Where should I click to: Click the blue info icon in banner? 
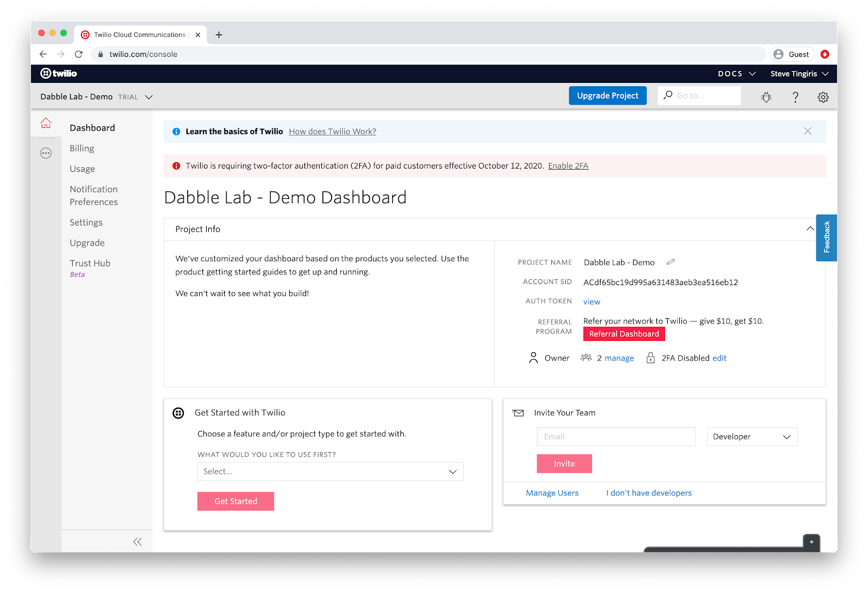(176, 132)
